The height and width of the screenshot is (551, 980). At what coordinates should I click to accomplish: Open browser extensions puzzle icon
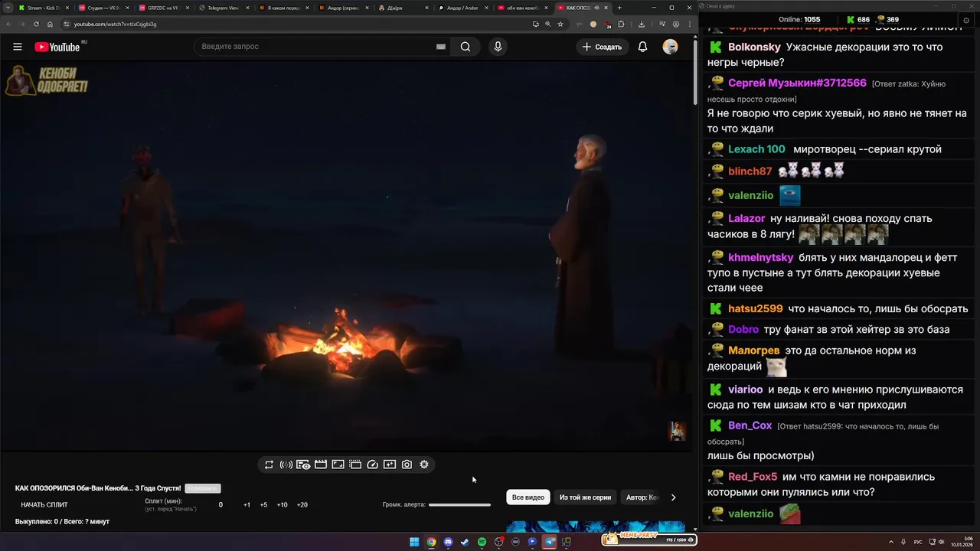pyautogui.click(x=621, y=24)
